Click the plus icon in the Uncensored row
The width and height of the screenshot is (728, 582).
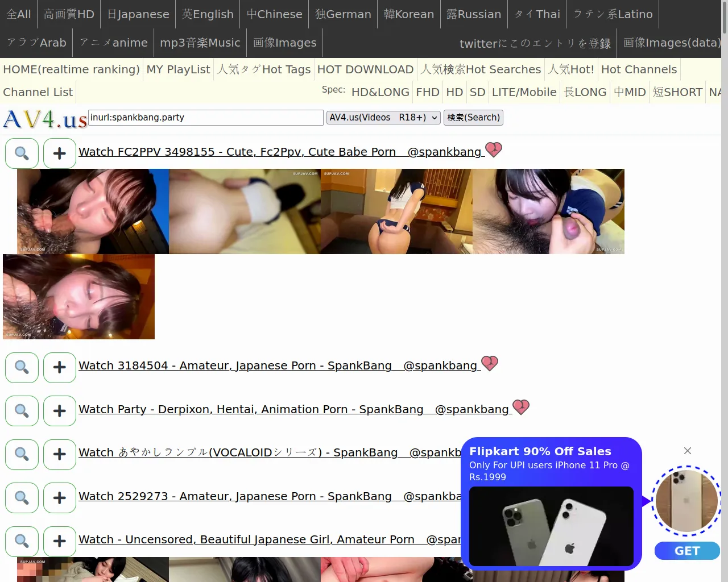(60, 541)
